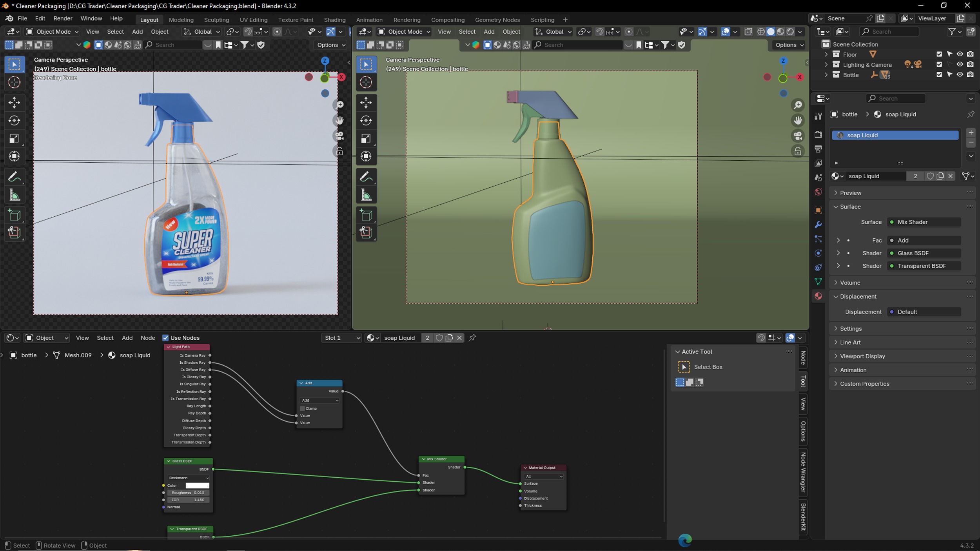The image size is (980, 551).
Task: Click Options button in right viewport
Action: (x=789, y=45)
